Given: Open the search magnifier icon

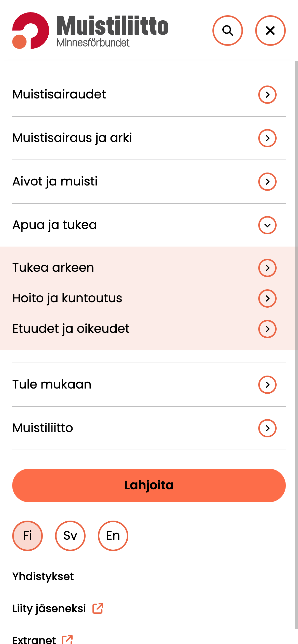Looking at the screenshot, I should click(227, 31).
